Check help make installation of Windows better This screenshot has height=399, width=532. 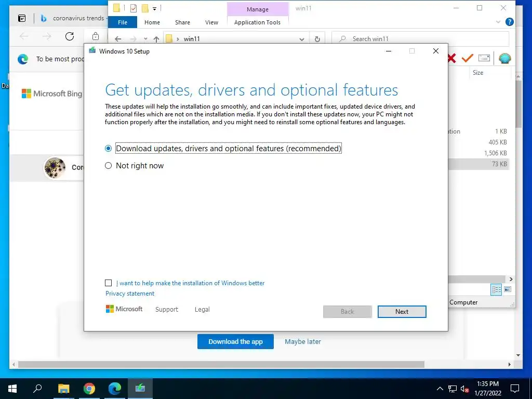coord(108,283)
